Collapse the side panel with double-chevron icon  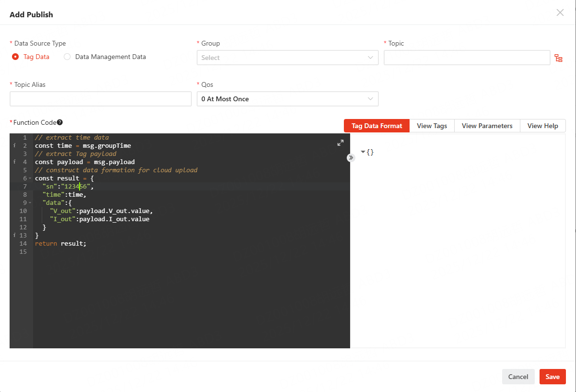click(x=351, y=157)
